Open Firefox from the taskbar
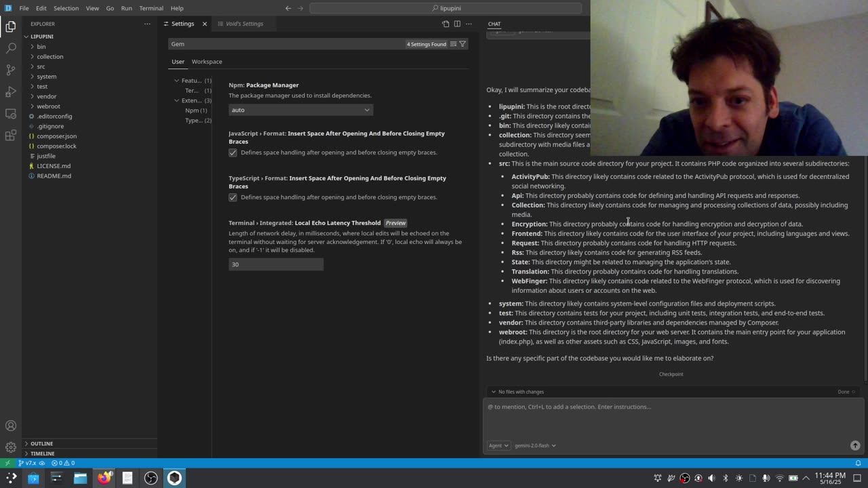Viewport: 868px width, 488px height. coord(104,478)
